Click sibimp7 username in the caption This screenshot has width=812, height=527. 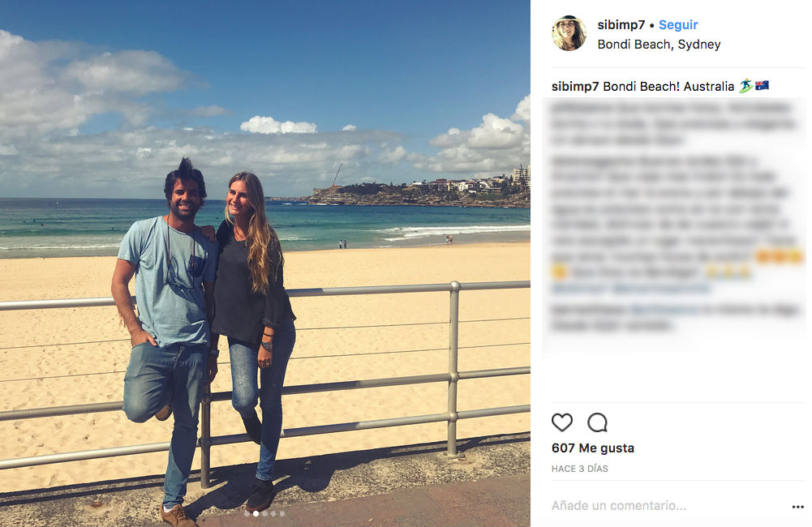point(575,87)
